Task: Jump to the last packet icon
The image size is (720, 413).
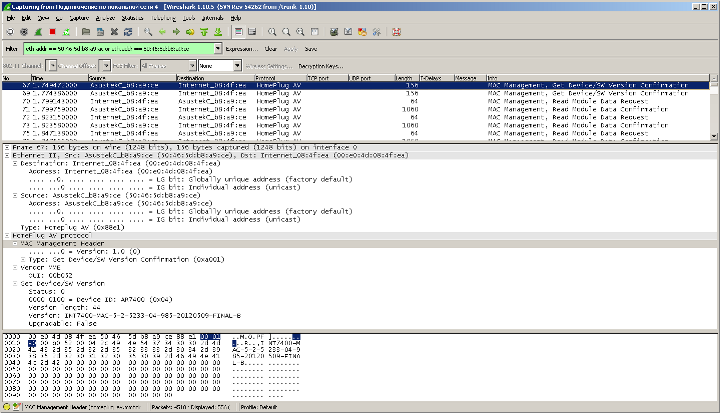Action: (218, 32)
